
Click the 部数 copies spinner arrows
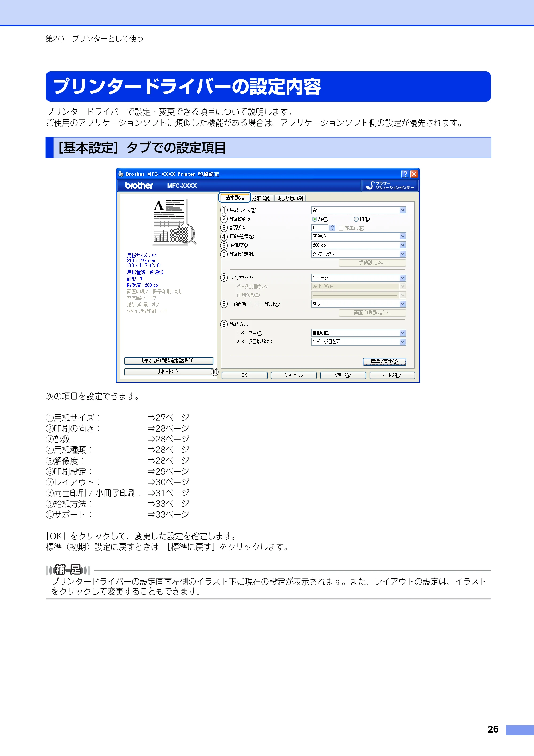pos(332,228)
